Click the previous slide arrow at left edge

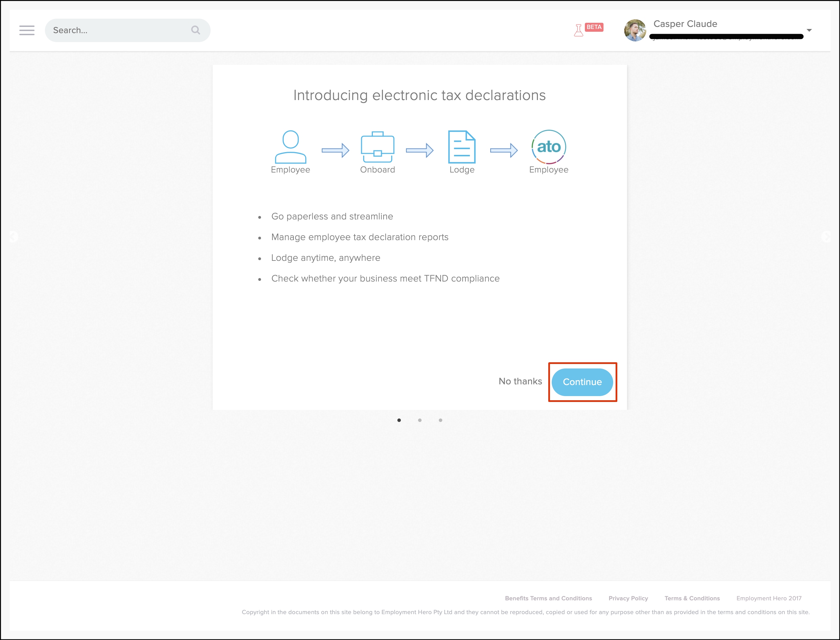13,237
